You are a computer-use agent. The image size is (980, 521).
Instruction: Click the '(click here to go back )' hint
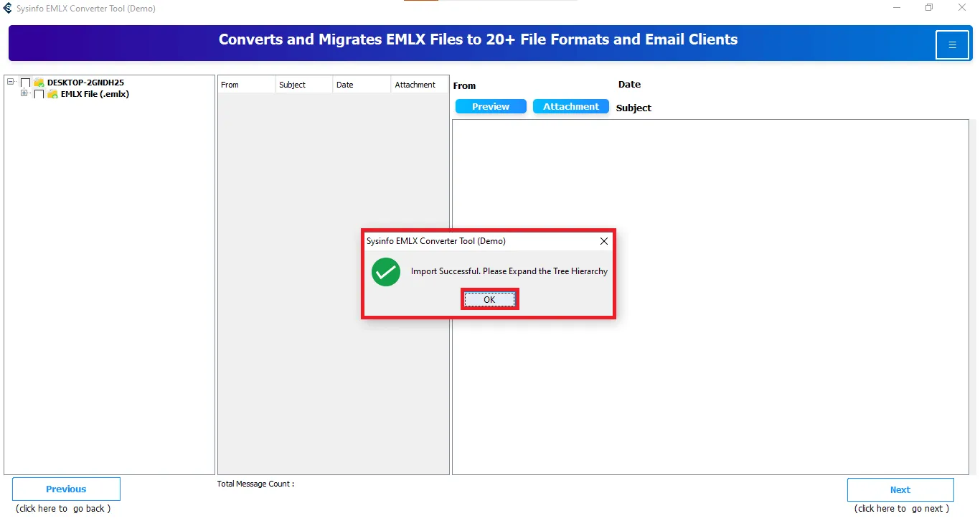click(63, 509)
